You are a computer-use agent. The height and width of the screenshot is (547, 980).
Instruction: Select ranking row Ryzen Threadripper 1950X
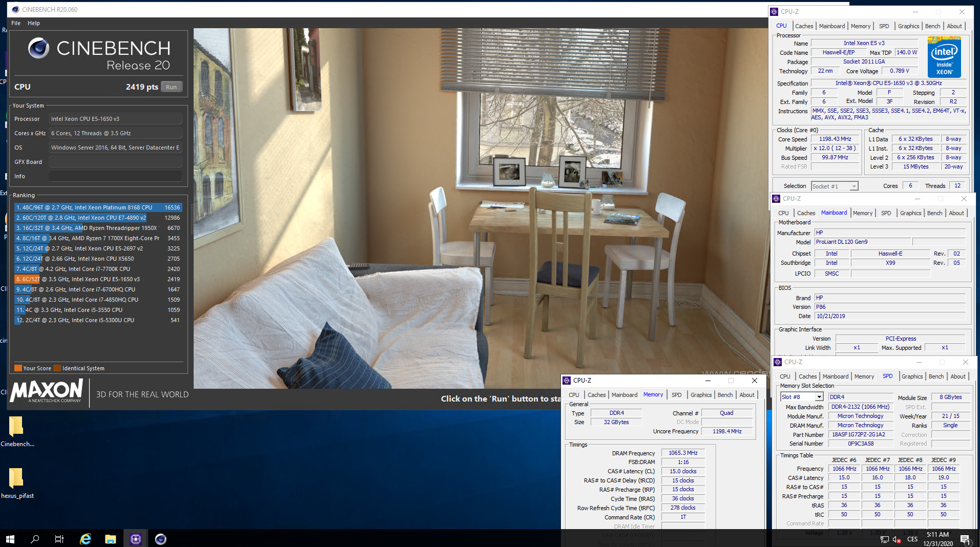coord(98,228)
